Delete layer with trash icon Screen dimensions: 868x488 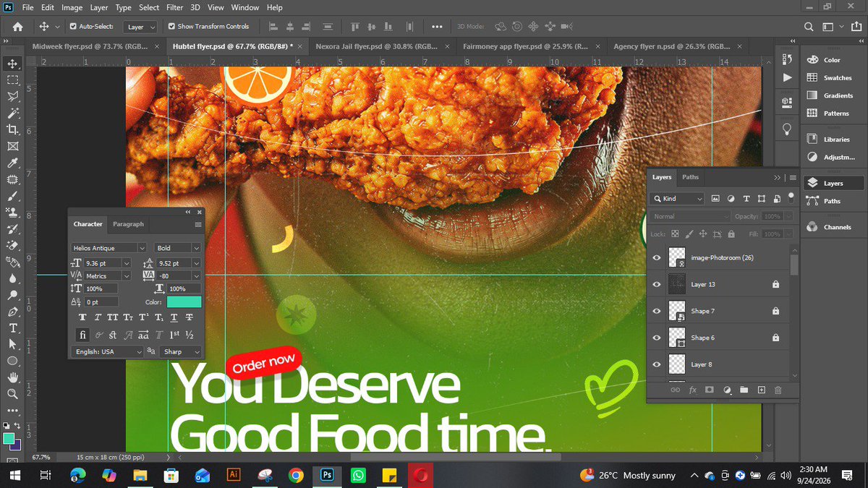click(x=778, y=390)
